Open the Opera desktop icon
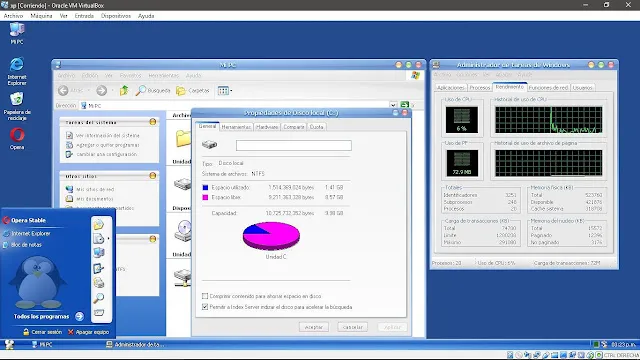The width and height of the screenshot is (640, 360). [x=17, y=139]
